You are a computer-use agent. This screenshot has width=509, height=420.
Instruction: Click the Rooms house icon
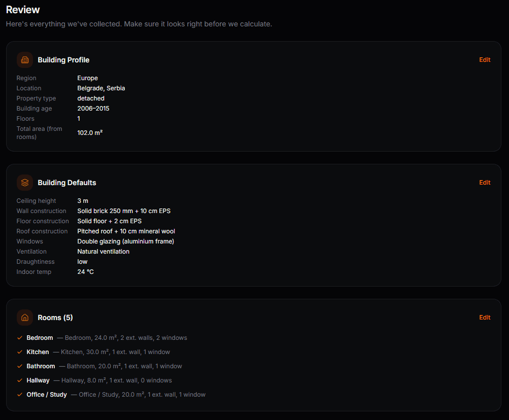[25, 318]
